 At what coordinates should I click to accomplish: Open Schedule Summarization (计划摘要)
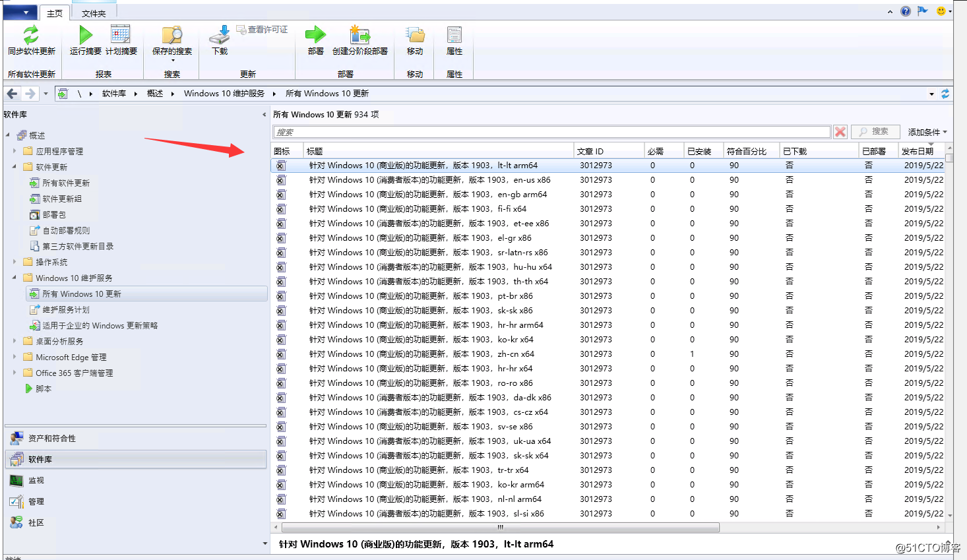point(121,40)
